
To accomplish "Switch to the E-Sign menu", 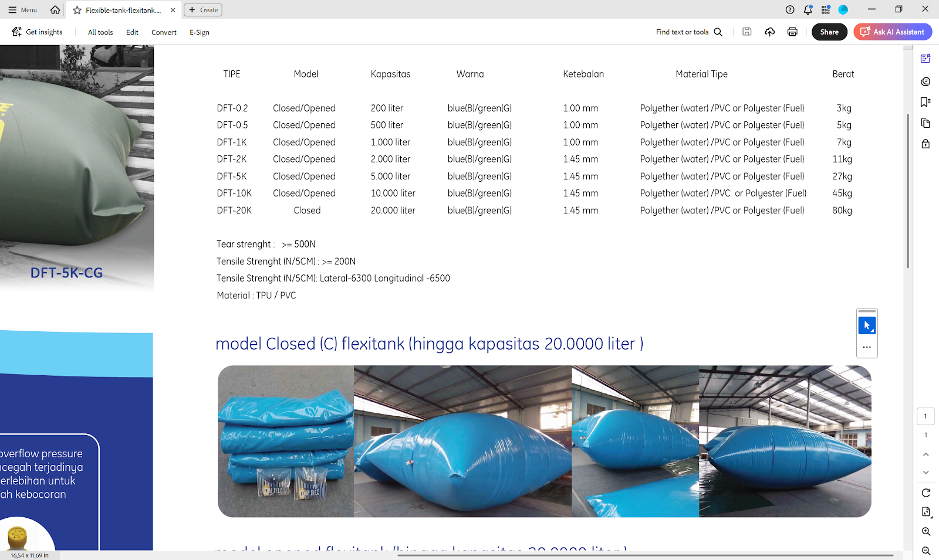I will (199, 32).
